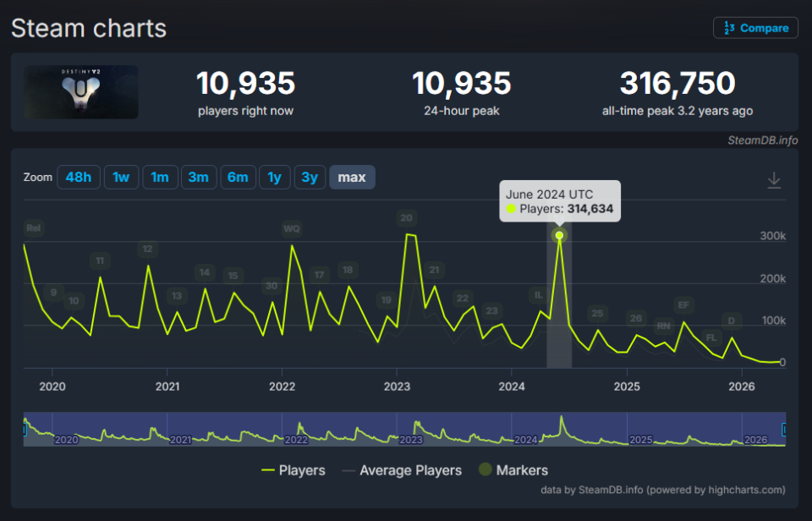This screenshot has width=812, height=521.
Task: Click the 316,750 all-time peak value
Action: 678,83
